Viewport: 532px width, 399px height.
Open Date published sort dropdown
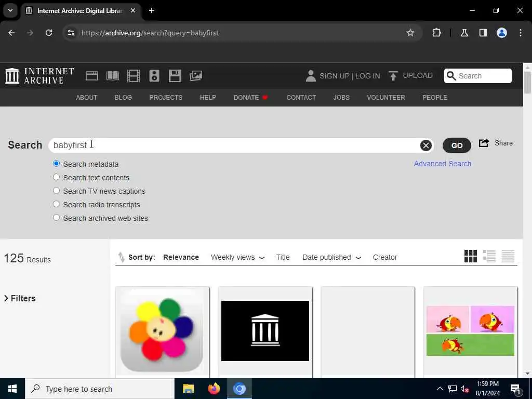[x=331, y=257]
